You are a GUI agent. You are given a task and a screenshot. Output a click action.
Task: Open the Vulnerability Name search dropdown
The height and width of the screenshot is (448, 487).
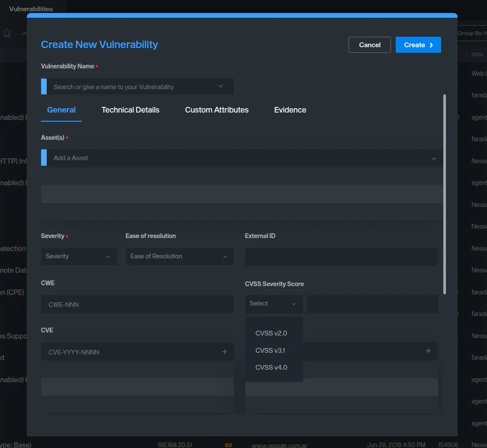coord(221,86)
